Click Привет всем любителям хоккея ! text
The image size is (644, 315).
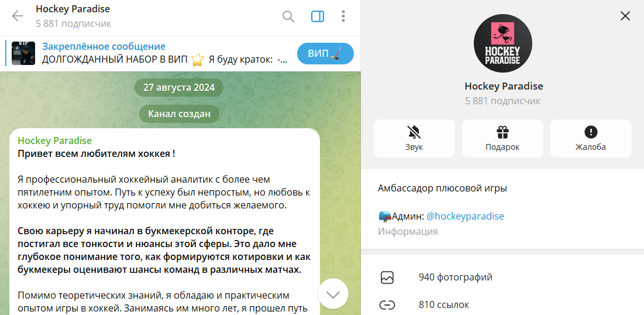[x=97, y=154]
